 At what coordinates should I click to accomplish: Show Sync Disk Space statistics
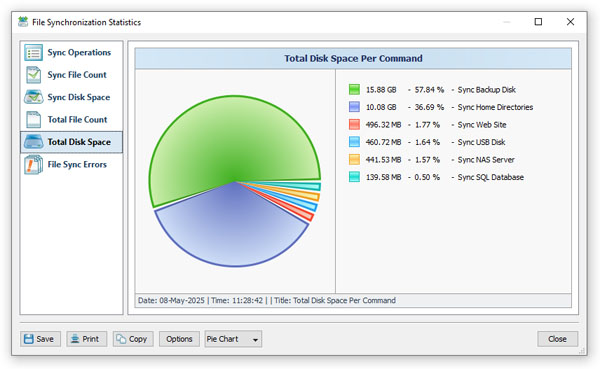72,97
